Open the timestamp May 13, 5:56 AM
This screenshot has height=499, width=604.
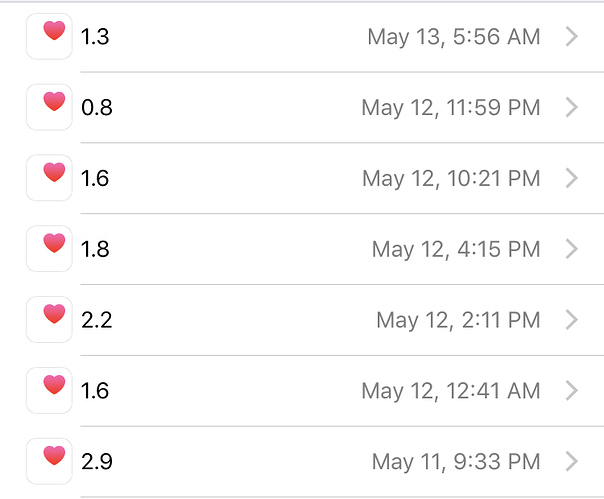click(x=454, y=37)
